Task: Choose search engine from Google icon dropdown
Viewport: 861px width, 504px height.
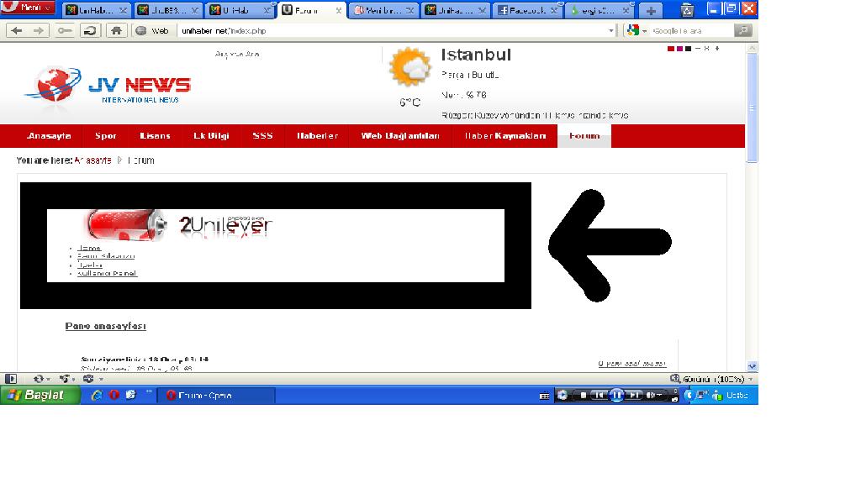Action: click(x=636, y=31)
